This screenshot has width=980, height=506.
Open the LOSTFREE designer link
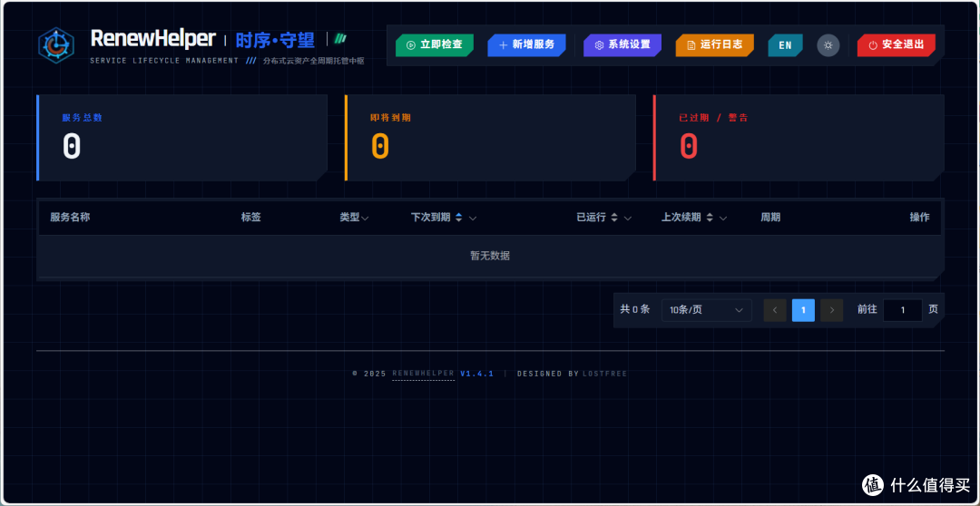pyautogui.click(x=604, y=374)
